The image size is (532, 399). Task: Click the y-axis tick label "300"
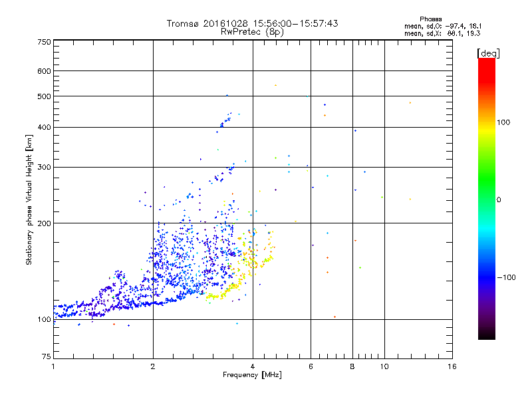pyautogui.click(x=44, y=168)
